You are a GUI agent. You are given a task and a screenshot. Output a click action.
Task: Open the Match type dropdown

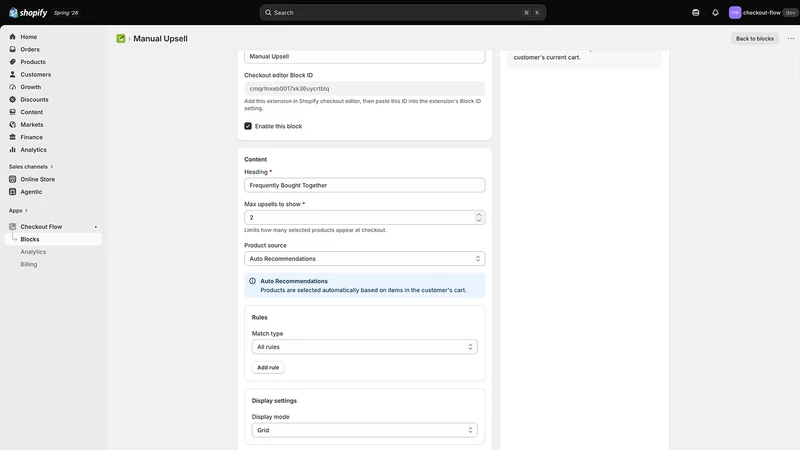point(364,347)
